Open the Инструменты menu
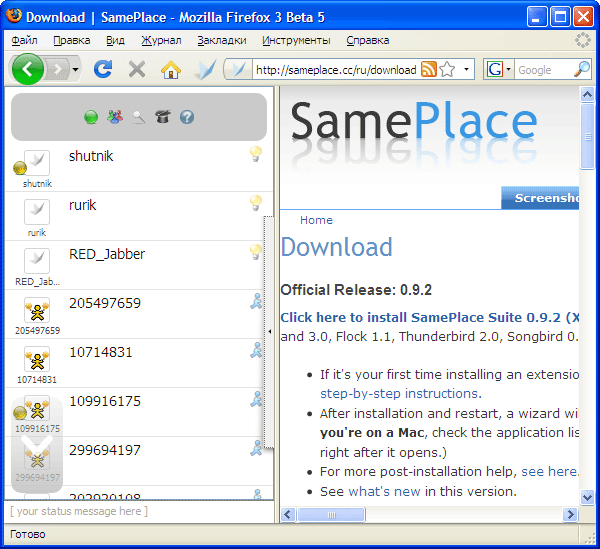The width and height of the screenshot is (600, 549). 296,40
